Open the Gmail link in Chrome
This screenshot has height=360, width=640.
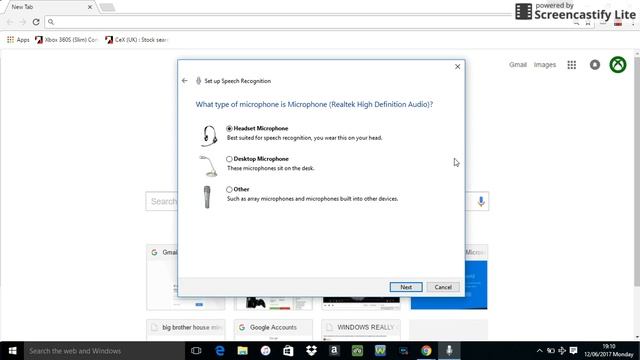(x=518, y=65)
